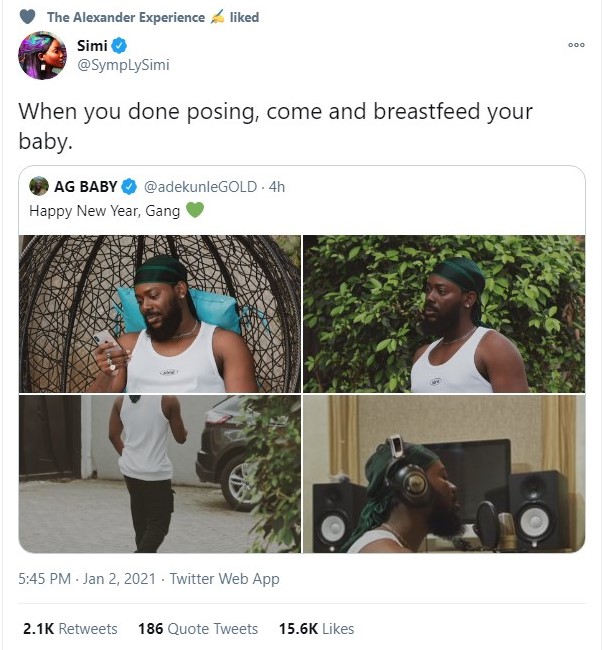Image resolution: width=602 pixels, height=650 pixels.
Task: Open The Alexander Experience profile link
Action: pyautogui.click(x=126, y=17)
